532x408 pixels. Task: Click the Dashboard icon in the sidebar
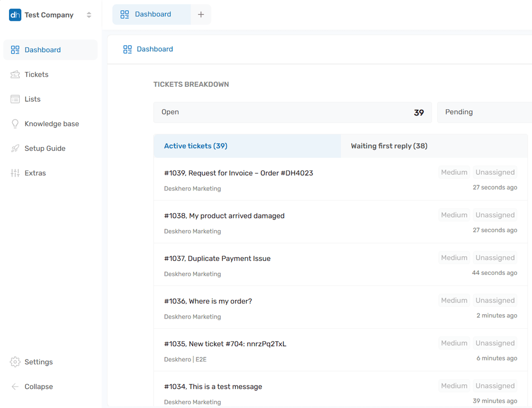(x=14, y=50)
